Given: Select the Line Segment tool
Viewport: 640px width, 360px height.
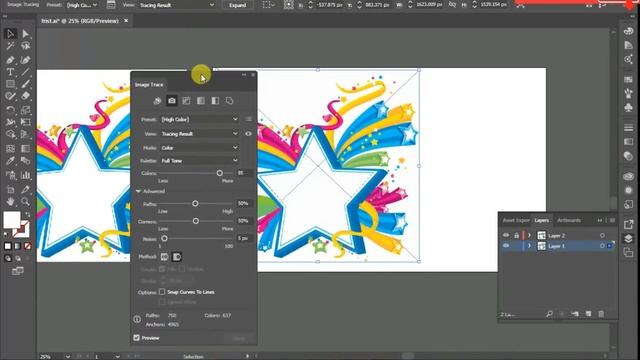Looking at the screenshot, I should pos(25,72).
